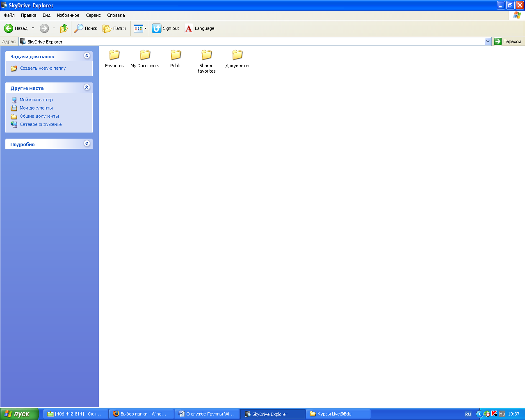The width and height of the screenshot is (525, 420).
Task: Open the Views mode dropdown
Action: click(140, 28)
